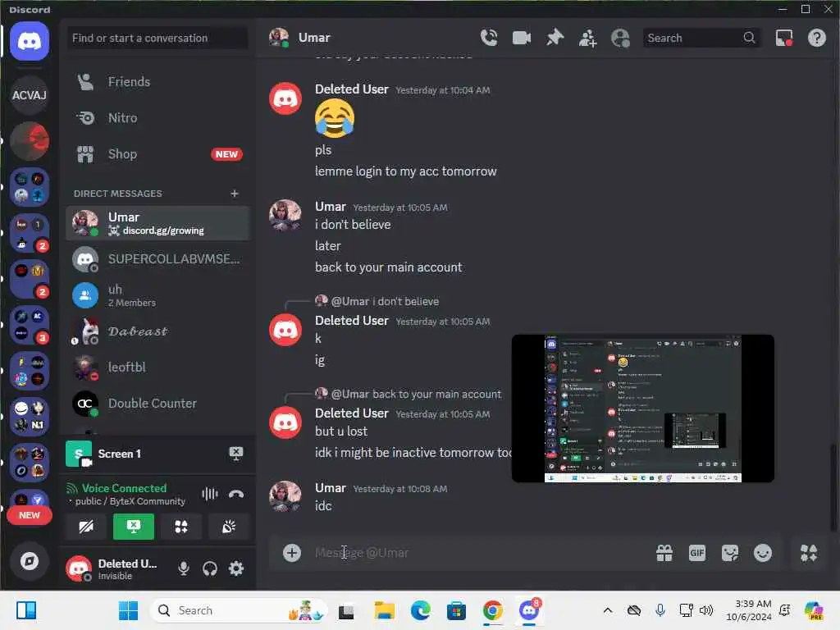840x630 pixels.
Task: Open Discord help
Action: click(816, 38)
